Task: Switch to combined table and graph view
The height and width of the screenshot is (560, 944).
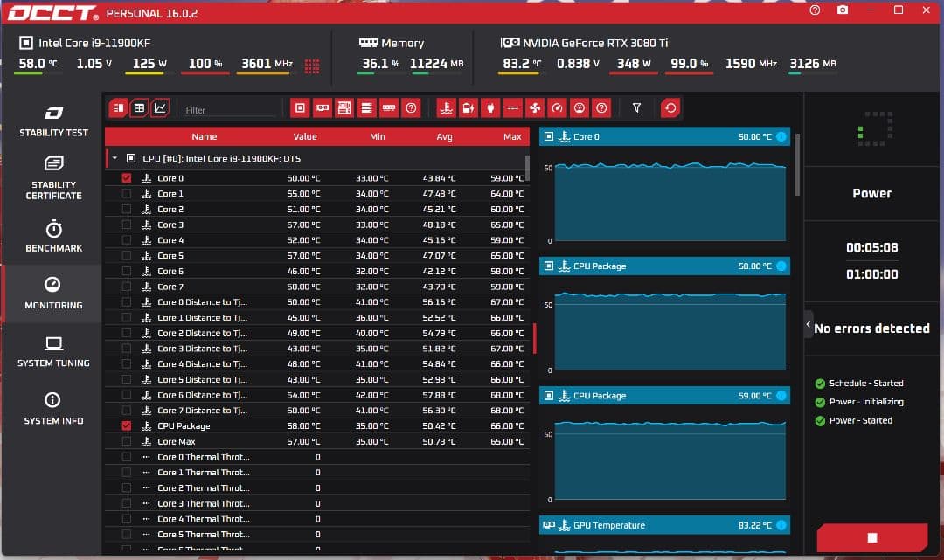Action: click(119, 108)
